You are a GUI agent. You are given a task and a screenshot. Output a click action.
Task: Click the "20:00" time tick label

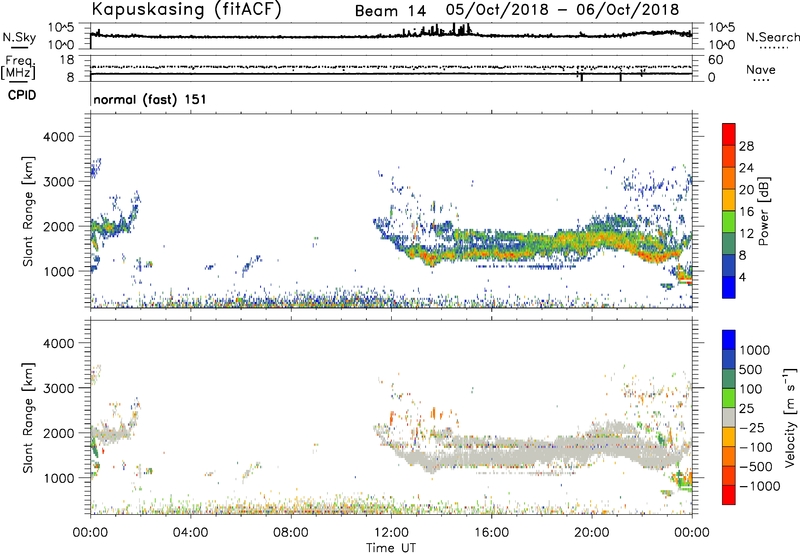click(592, 533)
